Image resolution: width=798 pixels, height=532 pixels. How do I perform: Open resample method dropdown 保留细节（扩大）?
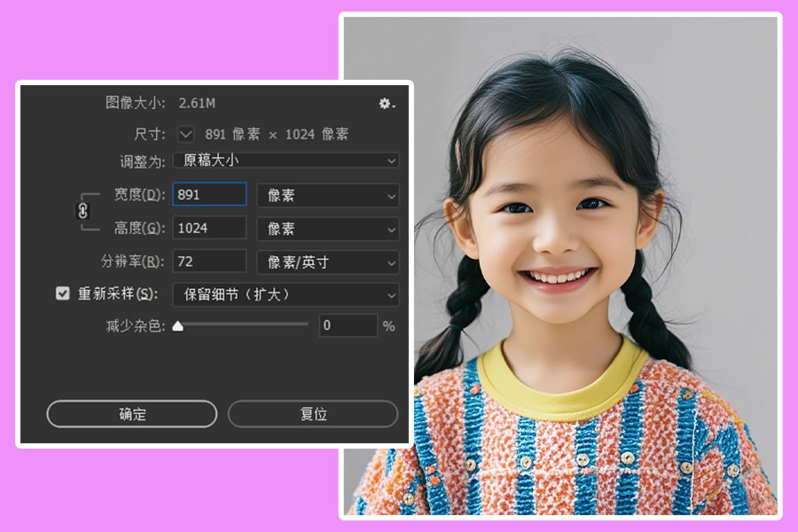(x=286, y=294)
